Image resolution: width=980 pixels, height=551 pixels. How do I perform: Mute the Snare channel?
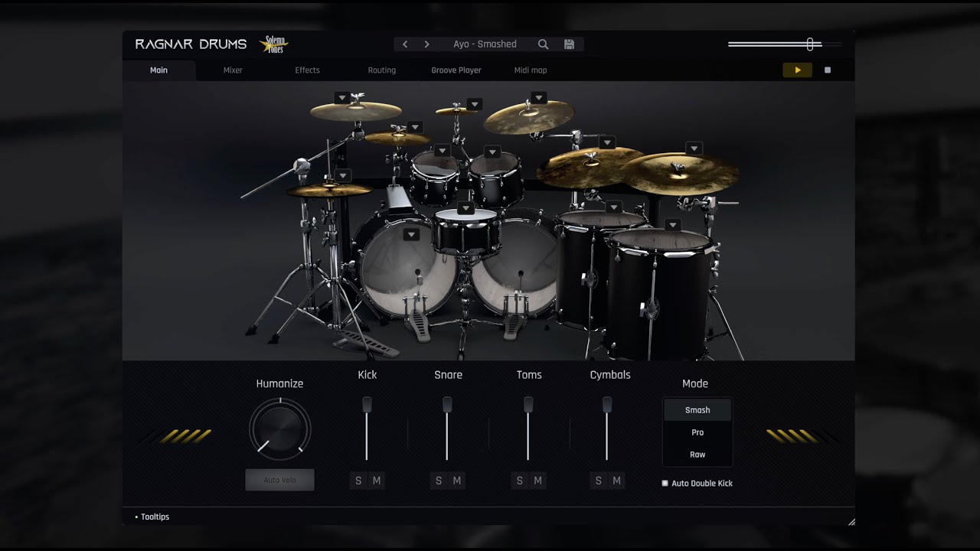point(457,481)
